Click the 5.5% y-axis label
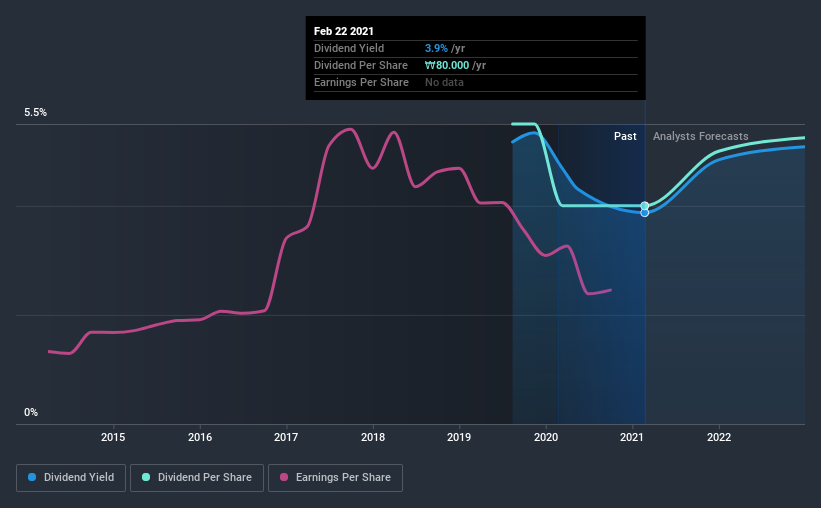The height and width of the screenshot is (508, 821). pyautogui.click(x=35, y=113)
